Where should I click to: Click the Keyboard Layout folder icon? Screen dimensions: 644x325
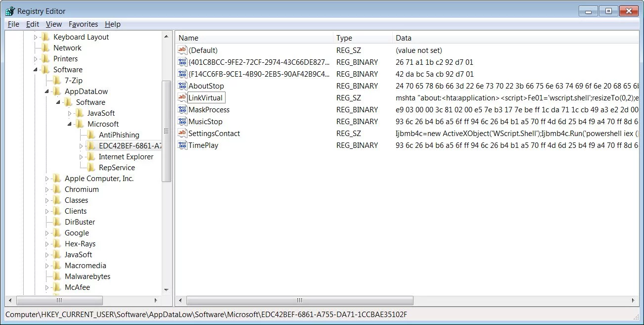(x=46, y=37)
